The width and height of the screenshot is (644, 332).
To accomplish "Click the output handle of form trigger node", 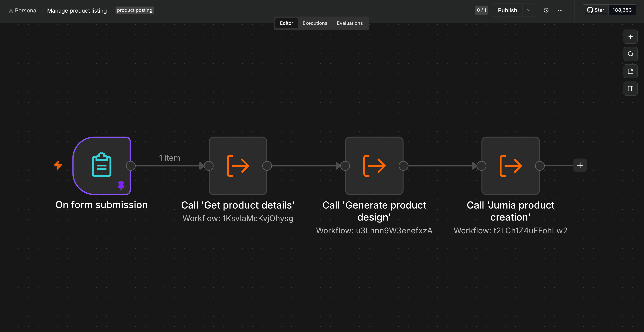I will click(131, 166).
